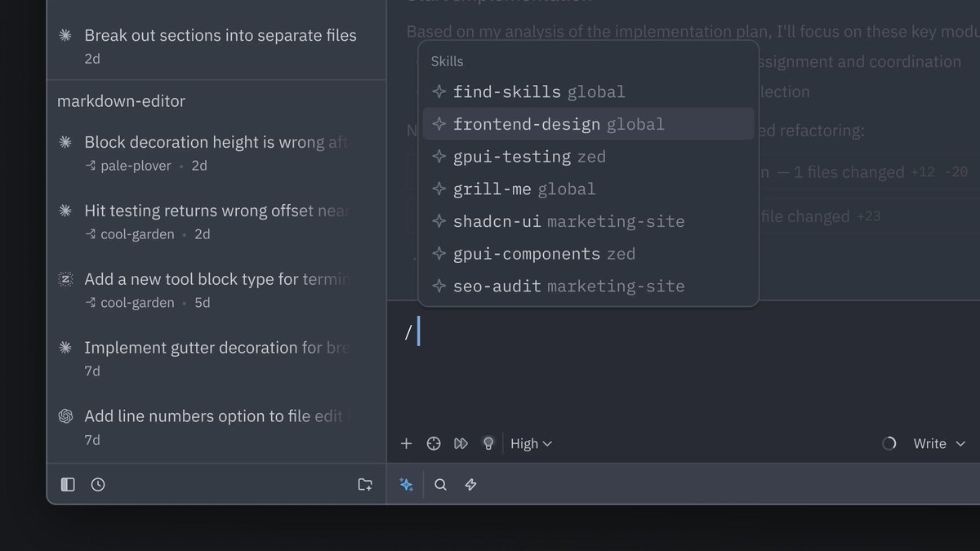Click the markdown-editor project header
Viewport: 980px width, 551px height.
[121, 101]
